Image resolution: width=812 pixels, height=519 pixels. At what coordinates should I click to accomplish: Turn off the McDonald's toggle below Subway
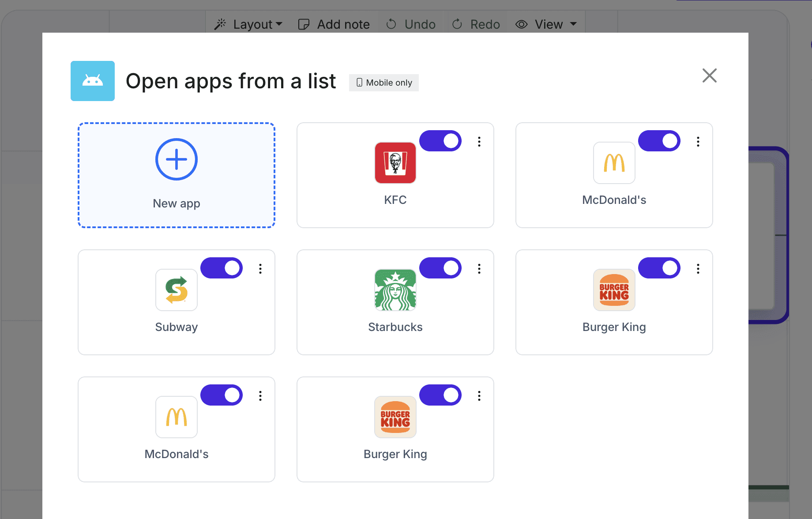point(222,395)
